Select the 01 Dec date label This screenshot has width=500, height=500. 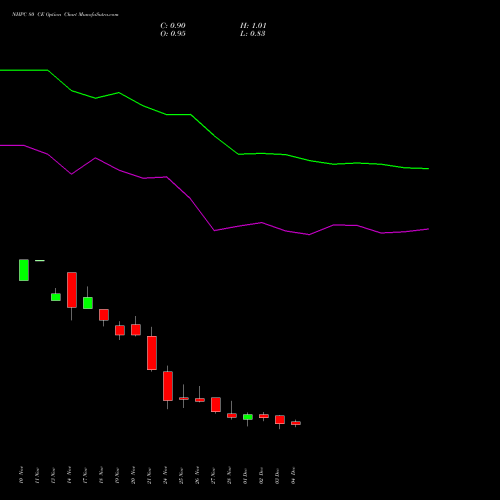(245, 475)
